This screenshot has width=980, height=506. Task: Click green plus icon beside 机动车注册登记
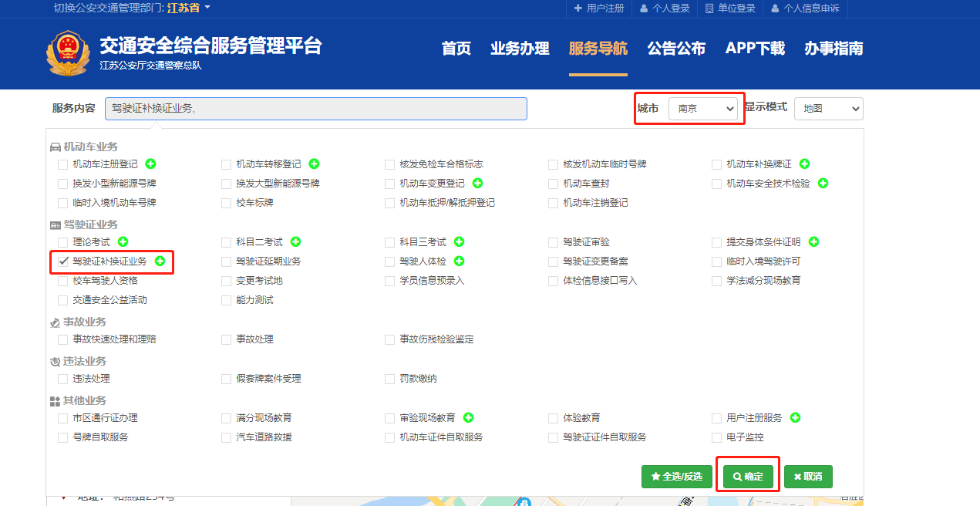pyautogui.click(x=151, y=164)
